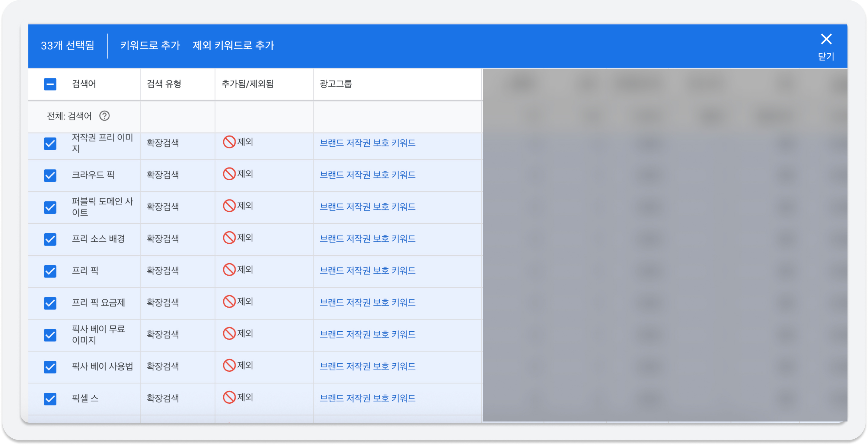This screenshot has height=445, width=868.
Task: Uncheck the 픽셀 스 search term
Action: click(50, 399)
